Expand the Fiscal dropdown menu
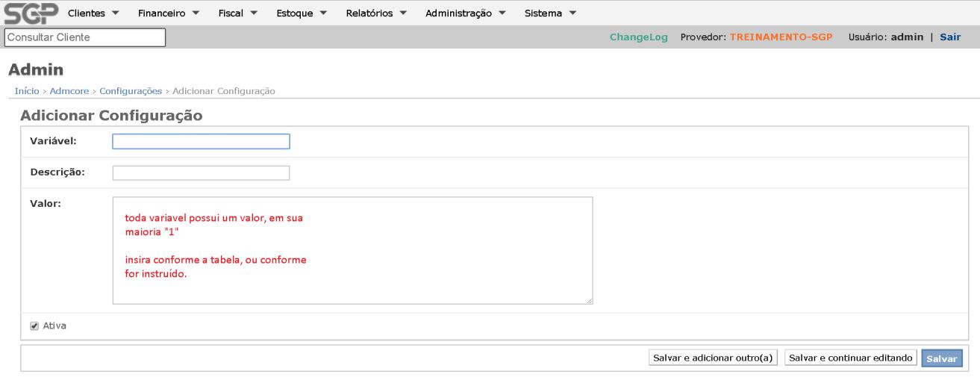 click(238, 13)
